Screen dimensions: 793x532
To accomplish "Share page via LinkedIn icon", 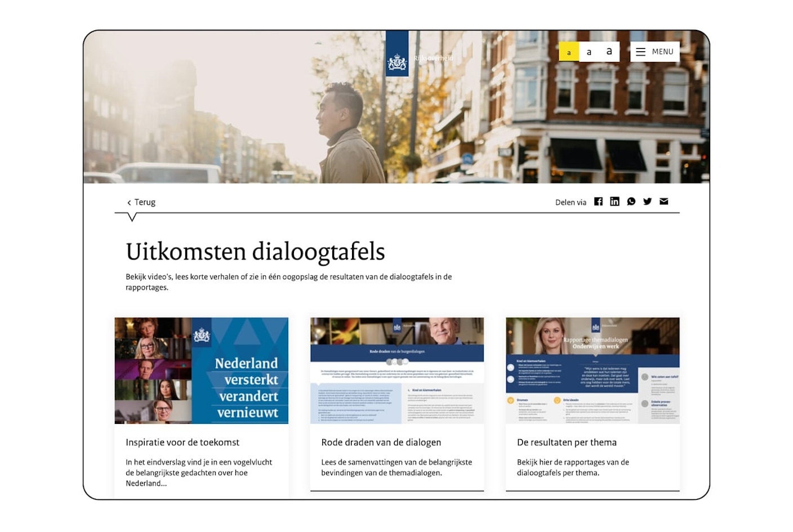I will (614, 202).
